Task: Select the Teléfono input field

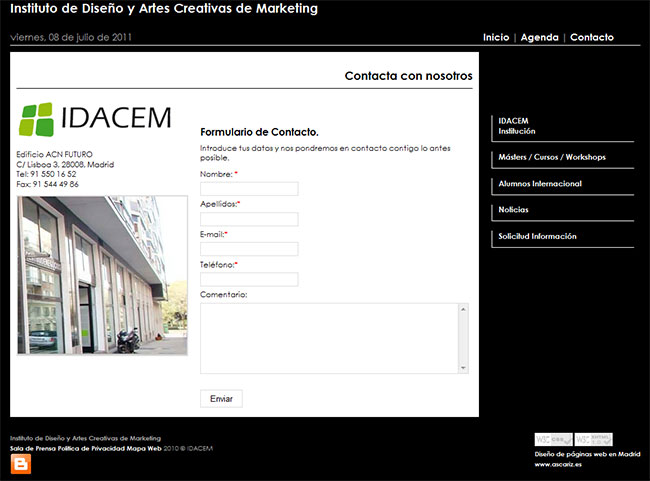Action: click(x=249, y=279)
